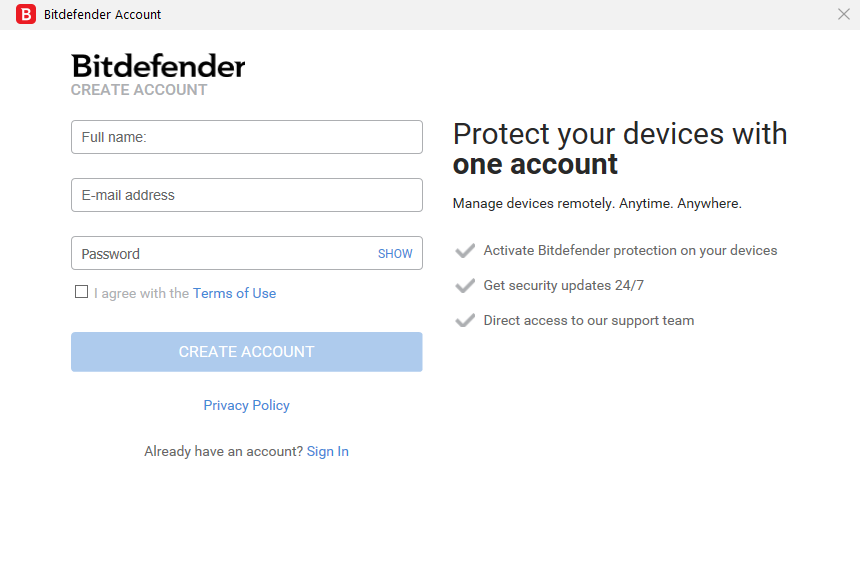Click the "I agree with the" label text
Viewport: 860px width, 581px height.
point(142,293)
